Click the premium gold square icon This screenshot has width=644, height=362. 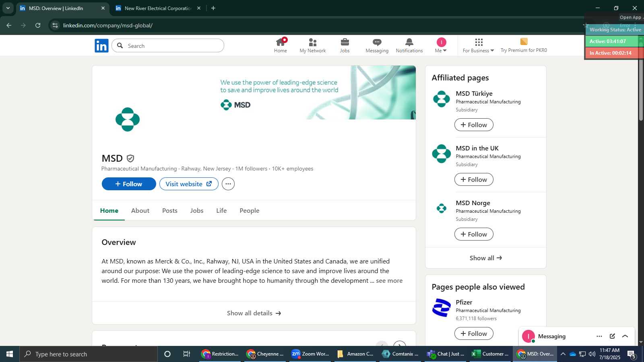click(524, 41)
